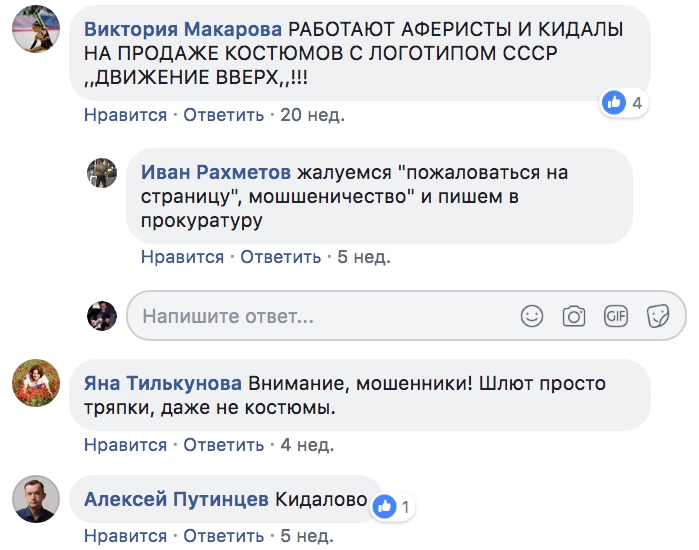
Task: Reply to Иван Рахметов via Ответить
Action: [x=281, y=257]
